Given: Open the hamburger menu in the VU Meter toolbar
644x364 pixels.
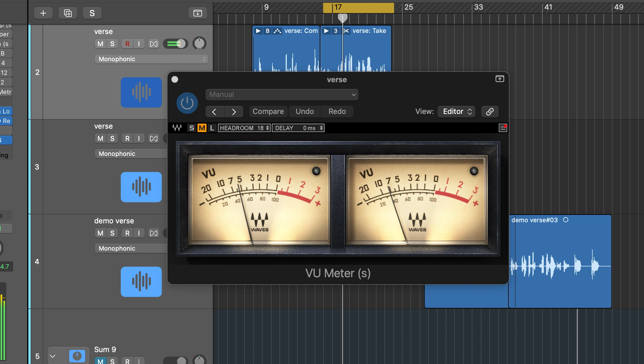Looking at the screenshot, I should (x=503, y=128).
